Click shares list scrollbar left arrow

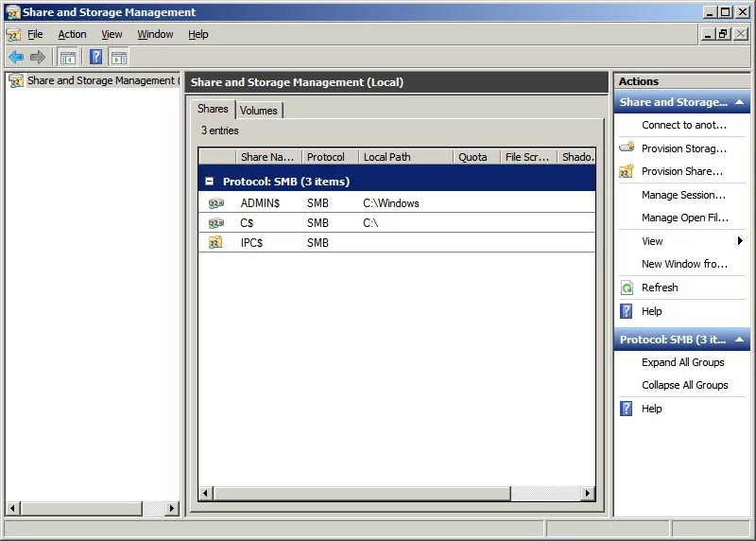point(206,493)
